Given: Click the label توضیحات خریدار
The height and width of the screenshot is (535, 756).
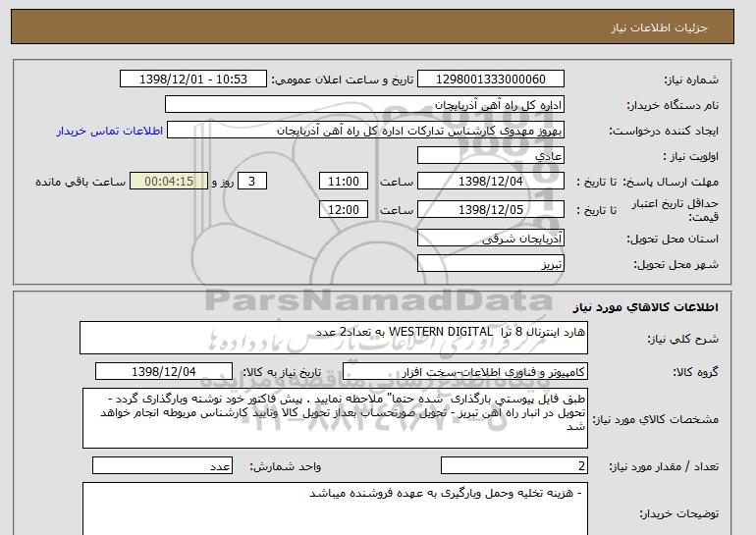Looking at the screenshot, I should 678,514.
